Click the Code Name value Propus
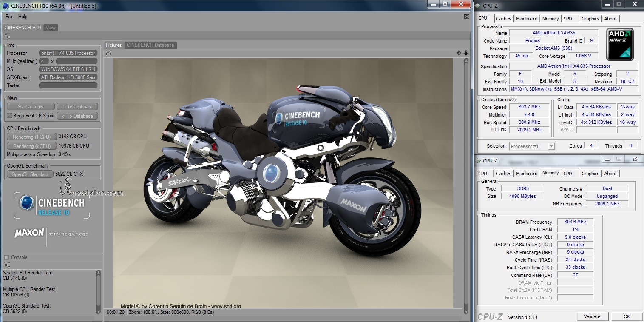This screenshot has width=644, height=322. [532, 41]
